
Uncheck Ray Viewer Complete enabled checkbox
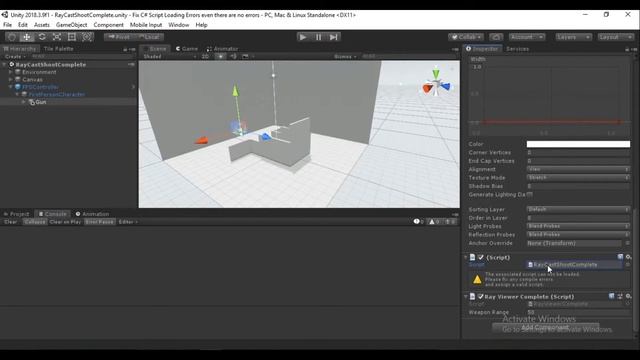[x=480, y=296]
